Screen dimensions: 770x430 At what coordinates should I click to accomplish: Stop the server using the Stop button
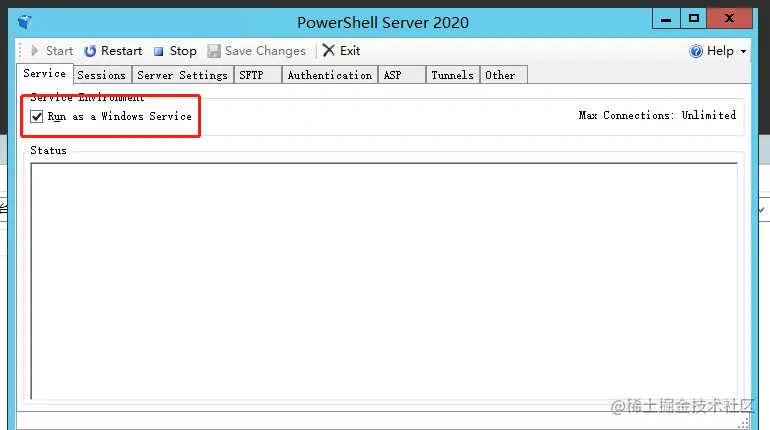[175, 51]
